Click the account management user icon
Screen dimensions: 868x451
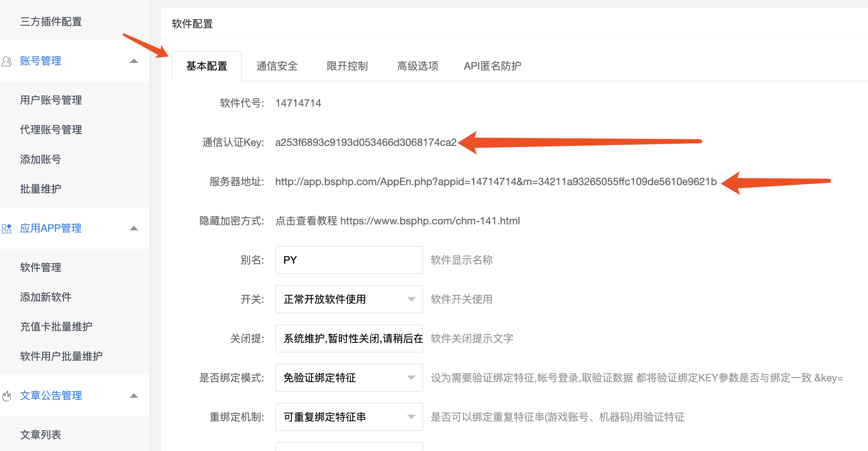tap(6, 61)
